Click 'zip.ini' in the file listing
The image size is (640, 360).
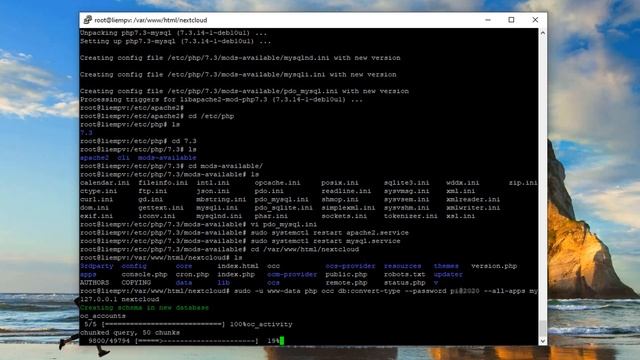click(x=523, y=182)
